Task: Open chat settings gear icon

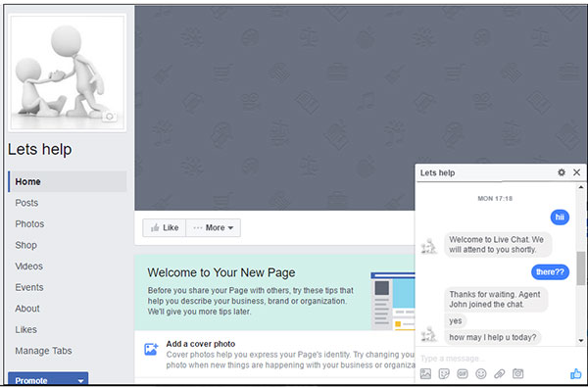Action: pyautogui.click(x=562, y=172)
